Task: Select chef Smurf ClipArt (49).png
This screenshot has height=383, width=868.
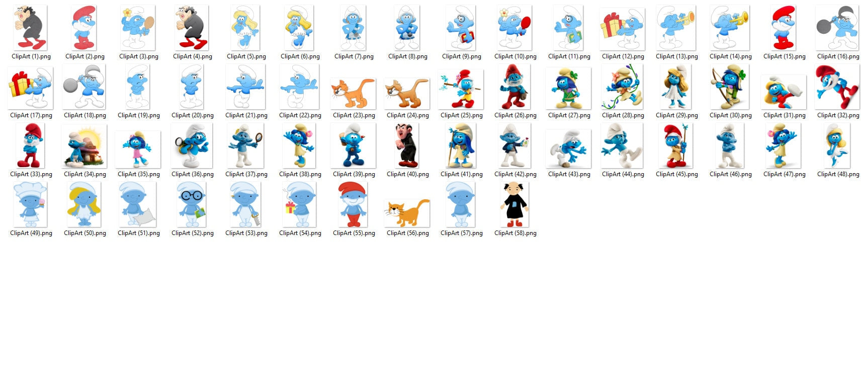Action: click(31, 205)
